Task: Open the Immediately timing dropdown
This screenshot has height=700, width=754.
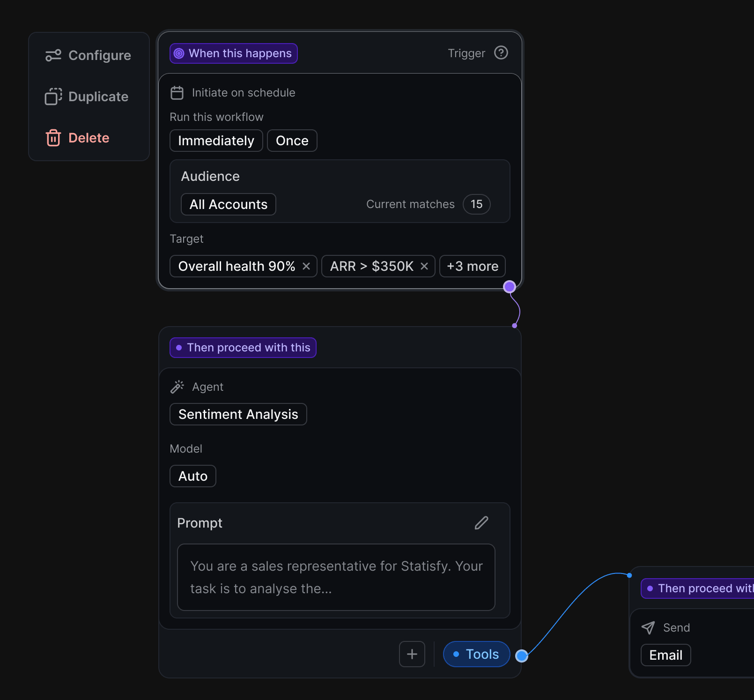Action: 216,141
